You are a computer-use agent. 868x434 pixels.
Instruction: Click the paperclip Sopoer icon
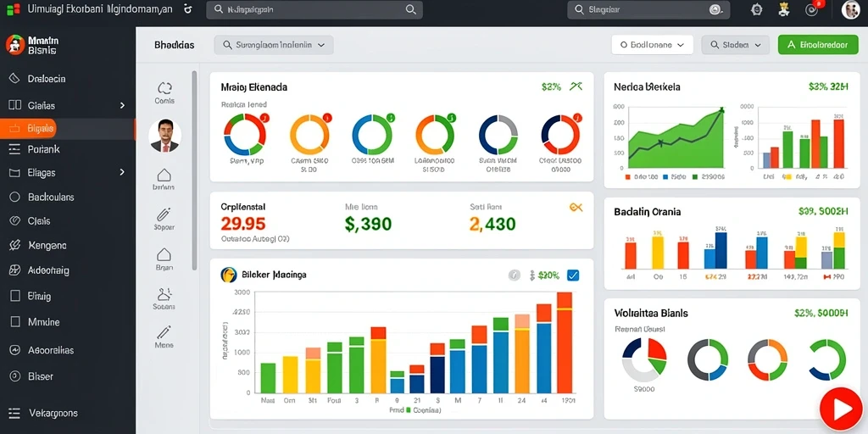(x=164, y=214)
